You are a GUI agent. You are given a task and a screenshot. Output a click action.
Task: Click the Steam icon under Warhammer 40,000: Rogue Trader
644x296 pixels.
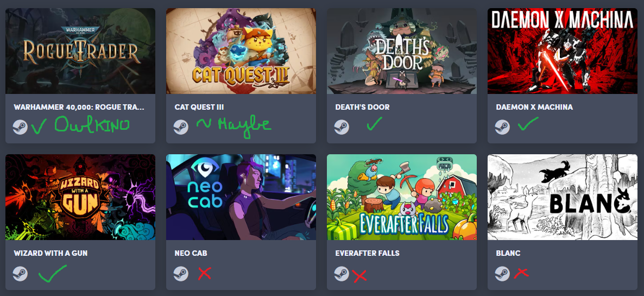pos(20,127)
